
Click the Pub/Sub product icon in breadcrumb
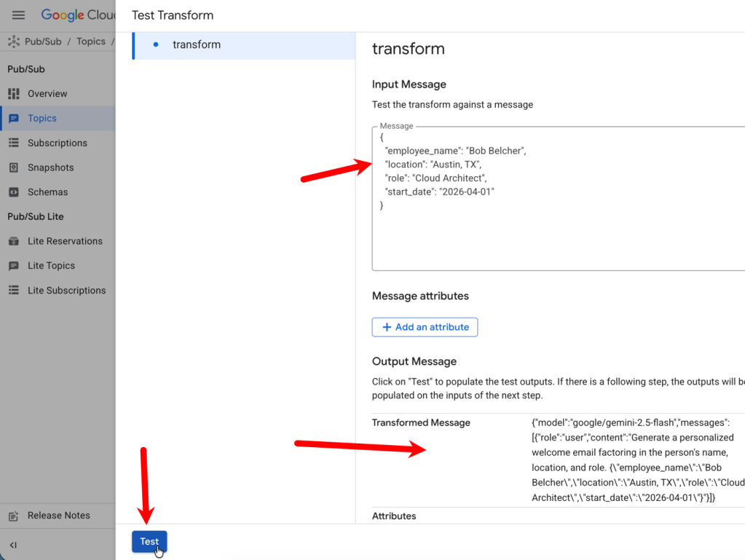pyautogui.click(x=14, y=42)
